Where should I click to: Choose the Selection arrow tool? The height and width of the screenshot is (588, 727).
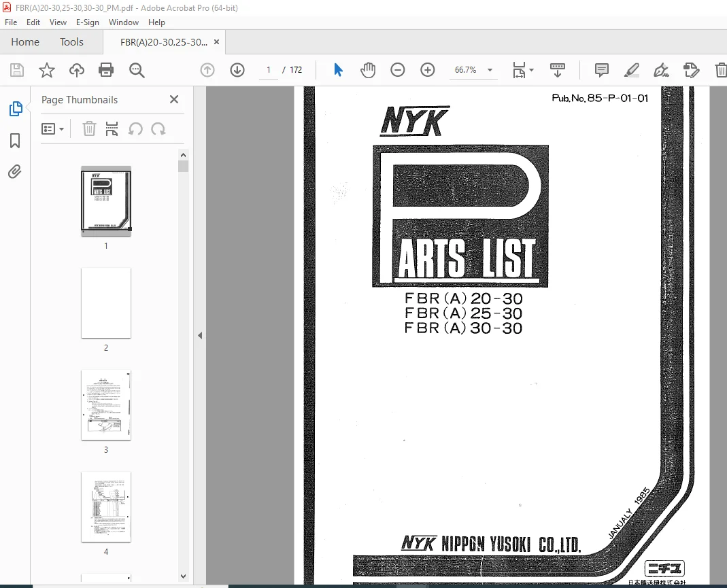[x=339, y=70]
